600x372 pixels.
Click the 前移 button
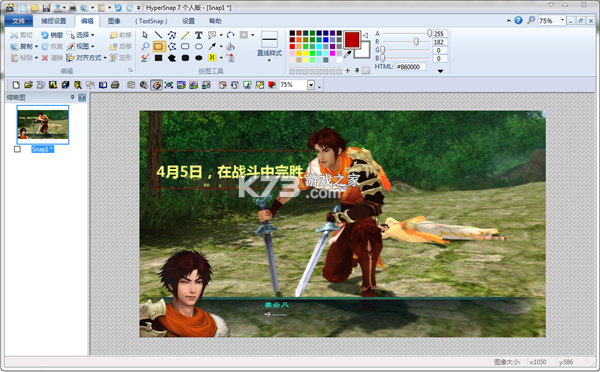[x=121, y=35]
